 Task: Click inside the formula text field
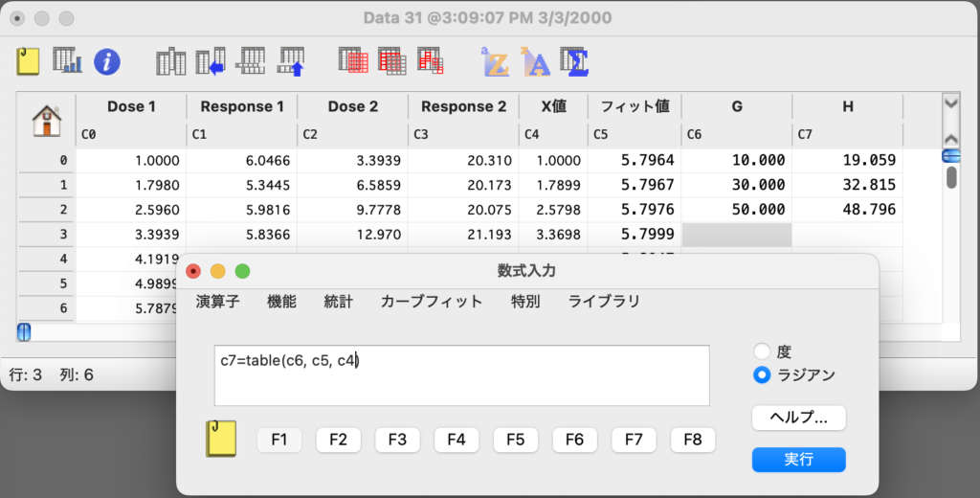[461, 375]
